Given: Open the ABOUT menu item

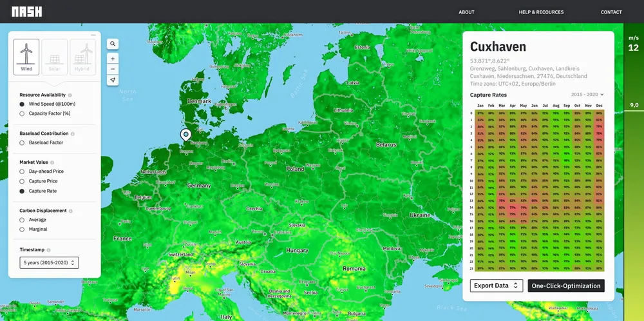Looking at the screenshot, I should [466, 12].
